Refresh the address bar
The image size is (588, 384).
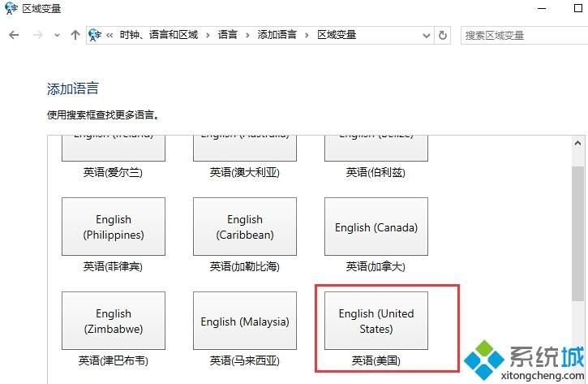coord(443,35)
